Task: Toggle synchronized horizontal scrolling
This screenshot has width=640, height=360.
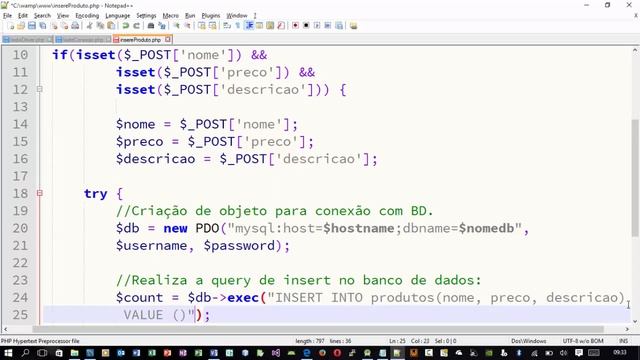Action: click(212, 26)
